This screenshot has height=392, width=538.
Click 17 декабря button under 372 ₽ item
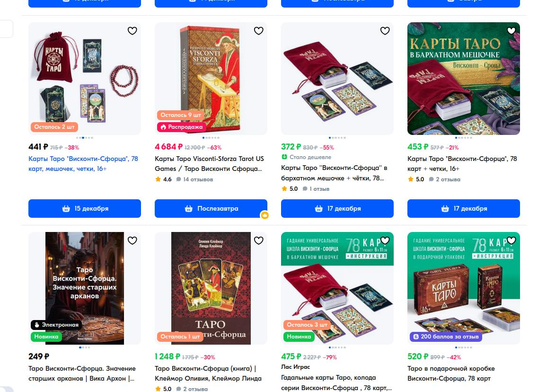[337, 208]
